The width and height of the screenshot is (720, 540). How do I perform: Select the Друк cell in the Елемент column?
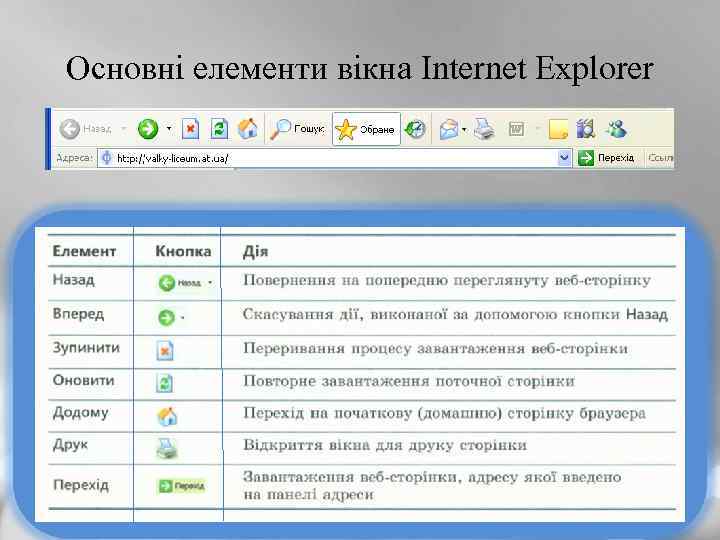pyautogui.click(x=70, y=445)
